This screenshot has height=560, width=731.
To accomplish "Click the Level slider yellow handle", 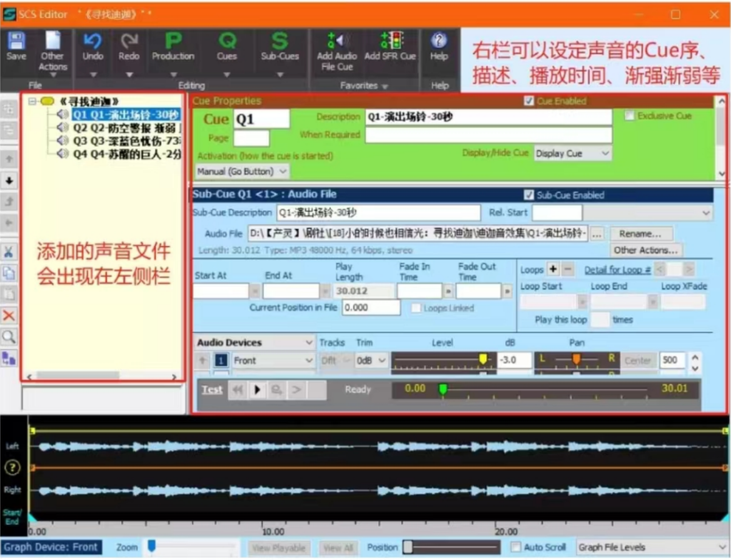I will 483,359.
